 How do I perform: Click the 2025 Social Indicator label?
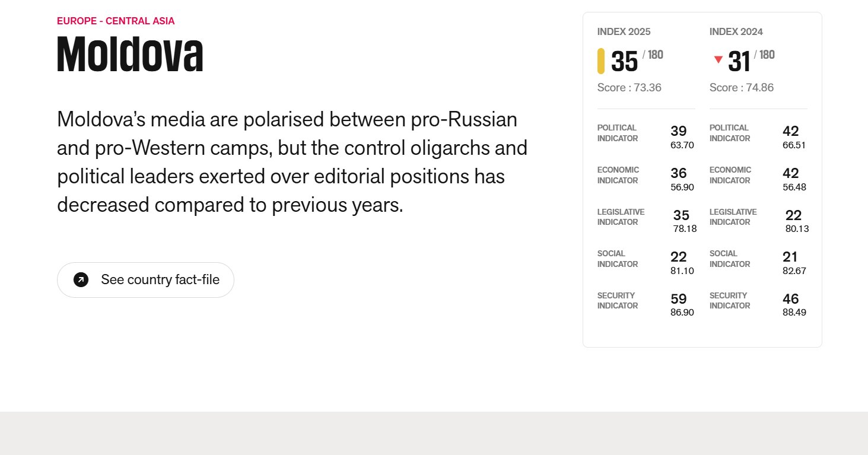[x=618, y=259]
